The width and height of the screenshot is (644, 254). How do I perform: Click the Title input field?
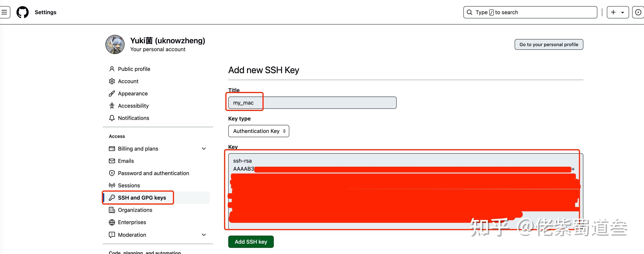tap(325, 103)
